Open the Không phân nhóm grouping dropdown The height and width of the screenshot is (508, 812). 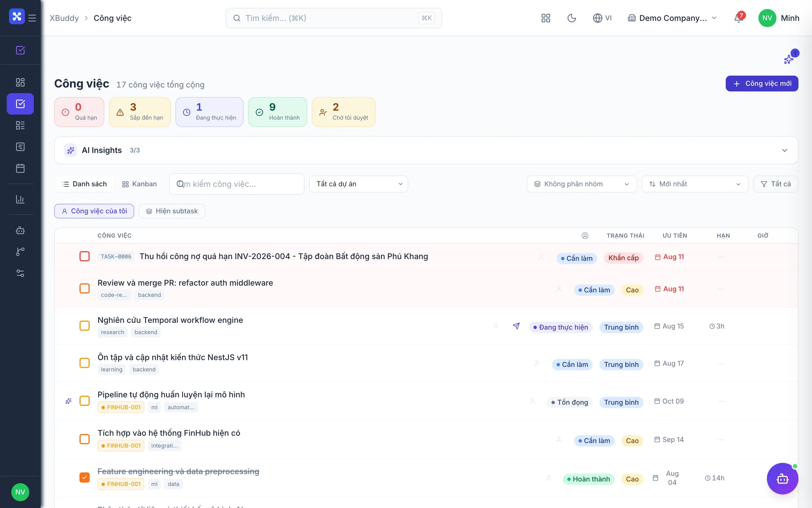582,184
